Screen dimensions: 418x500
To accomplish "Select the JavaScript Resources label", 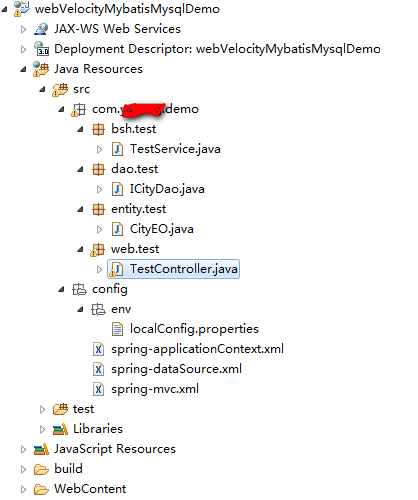I will 115,449.
